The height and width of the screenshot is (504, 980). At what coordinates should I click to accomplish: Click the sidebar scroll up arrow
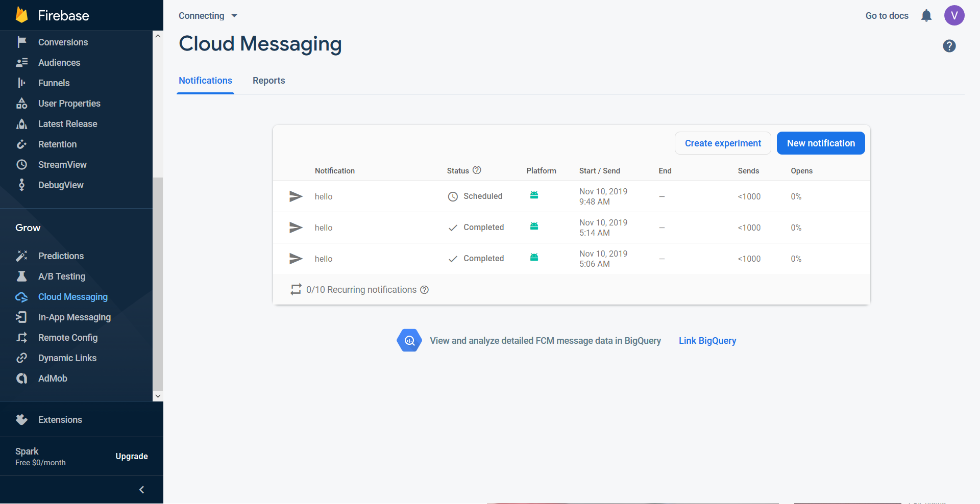click(x=158, y=36)
